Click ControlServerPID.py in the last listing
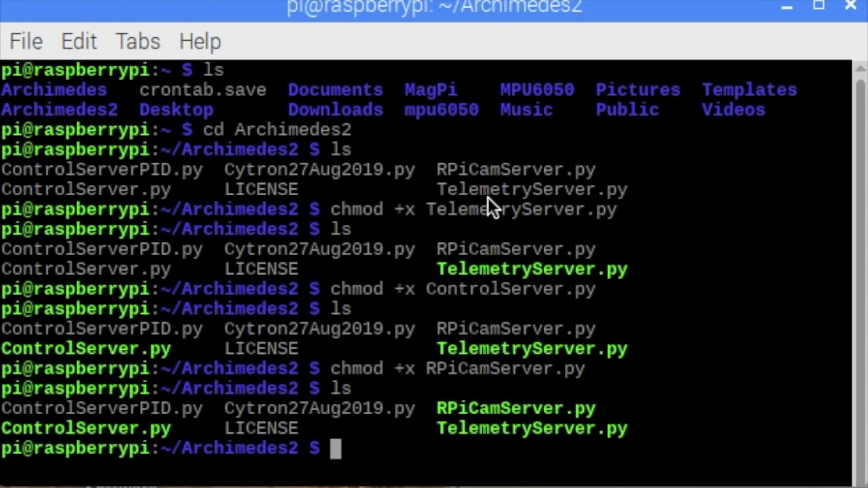The width and height of the screenshot is (868, 488). (101, 409)
